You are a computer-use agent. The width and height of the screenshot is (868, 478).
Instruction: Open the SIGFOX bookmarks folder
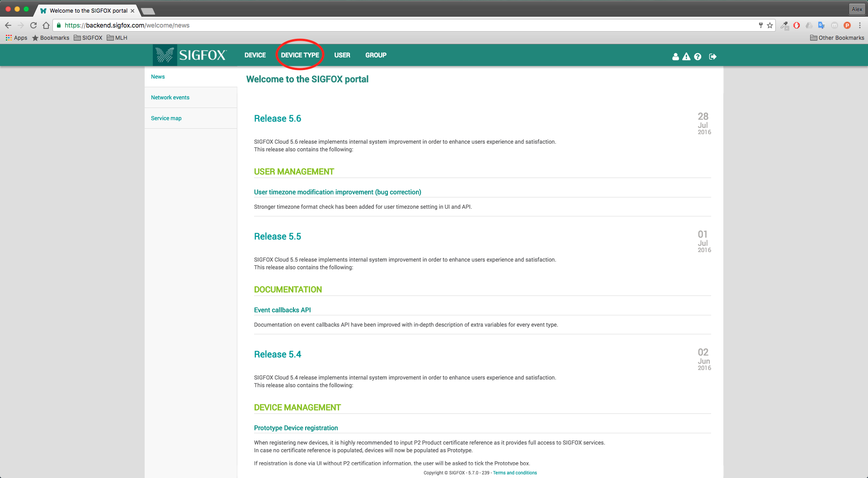click(88, 38)
